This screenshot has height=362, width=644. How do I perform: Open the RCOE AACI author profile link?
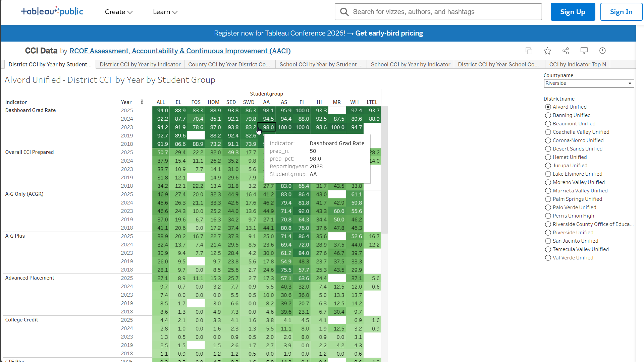[x=180, y=51]
